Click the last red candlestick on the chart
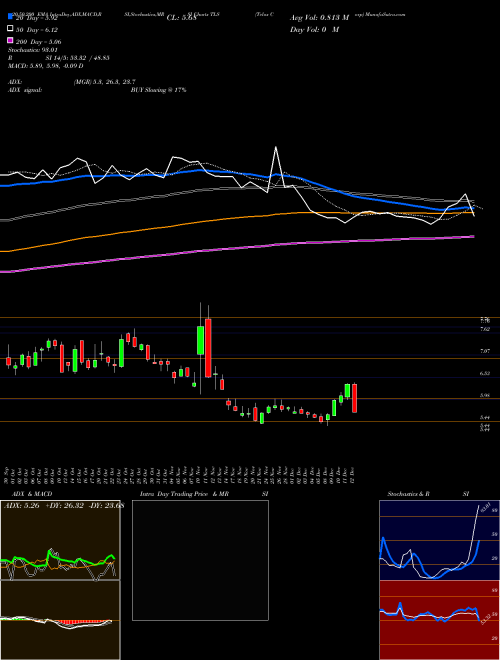Viewport: 500px width, 660px height. coord(354,398)
